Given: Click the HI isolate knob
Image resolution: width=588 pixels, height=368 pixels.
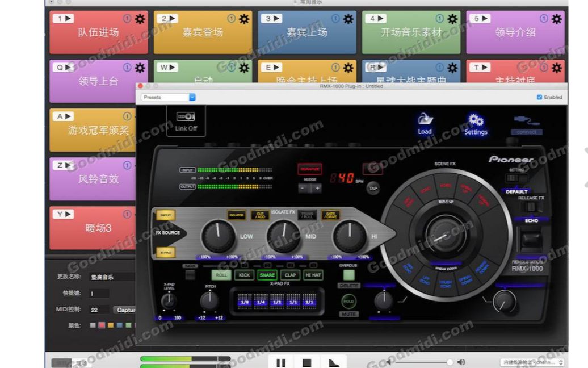Looking at the screenshot, I should coord(350,236).
